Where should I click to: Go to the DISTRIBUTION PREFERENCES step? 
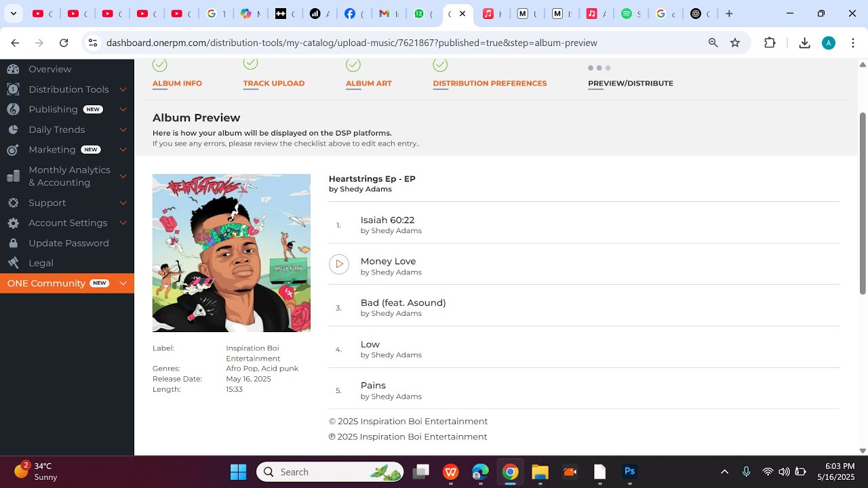coord(490,83)
